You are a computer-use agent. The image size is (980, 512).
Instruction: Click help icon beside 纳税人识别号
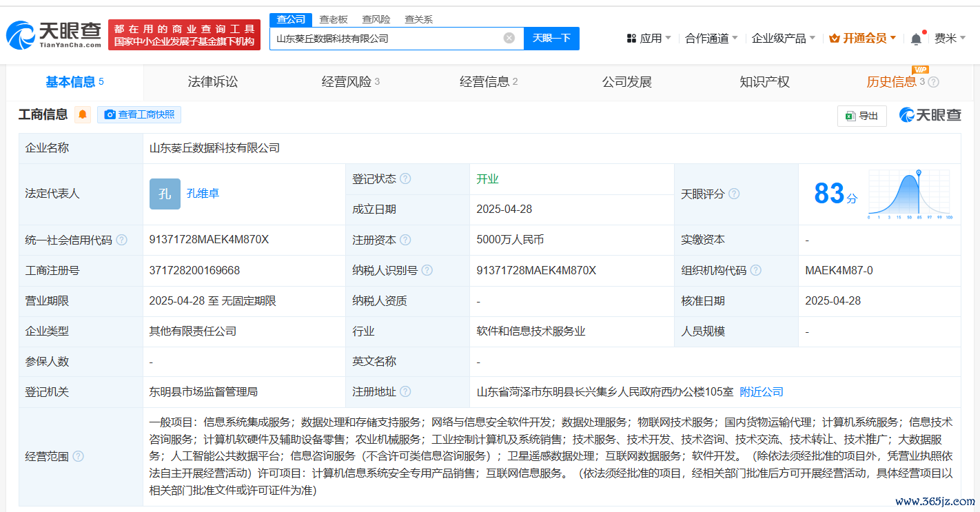[427, 270]
